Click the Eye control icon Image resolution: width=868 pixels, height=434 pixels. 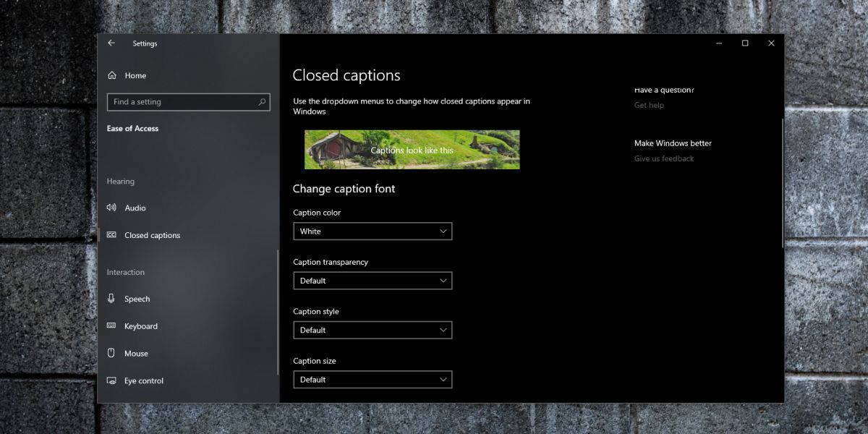pyautogui.click(x=111, y=381)
